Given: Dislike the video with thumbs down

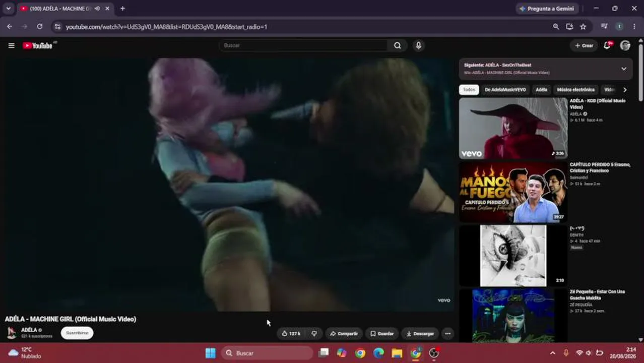Looking at the screenshot, I should pyautogui.click(x=314, y=333).
